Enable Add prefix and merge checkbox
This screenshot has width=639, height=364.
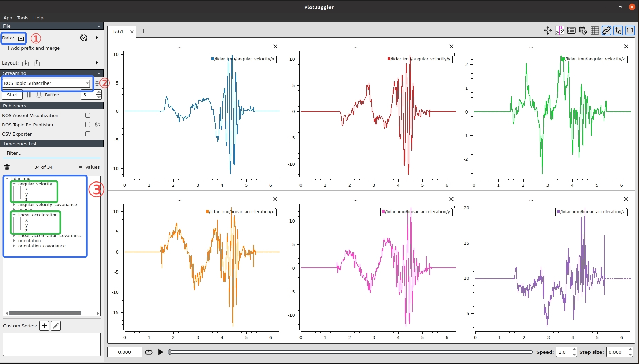click(6, 48)
